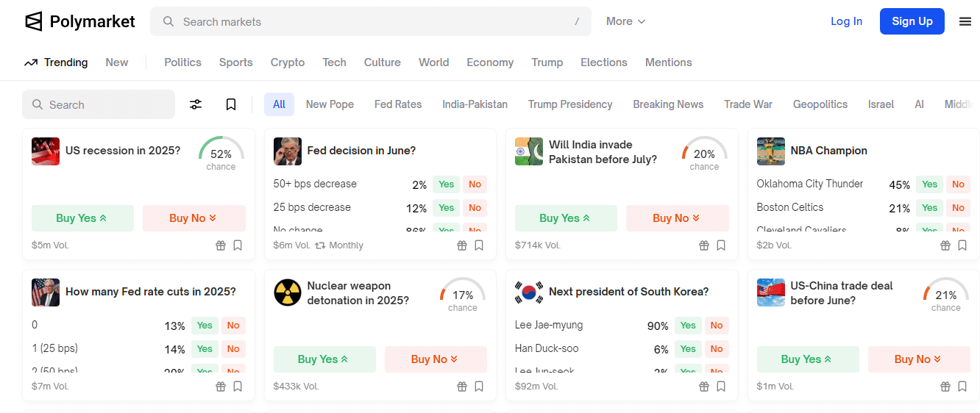
Task: Open the Tech category
Action: (334, 62)
